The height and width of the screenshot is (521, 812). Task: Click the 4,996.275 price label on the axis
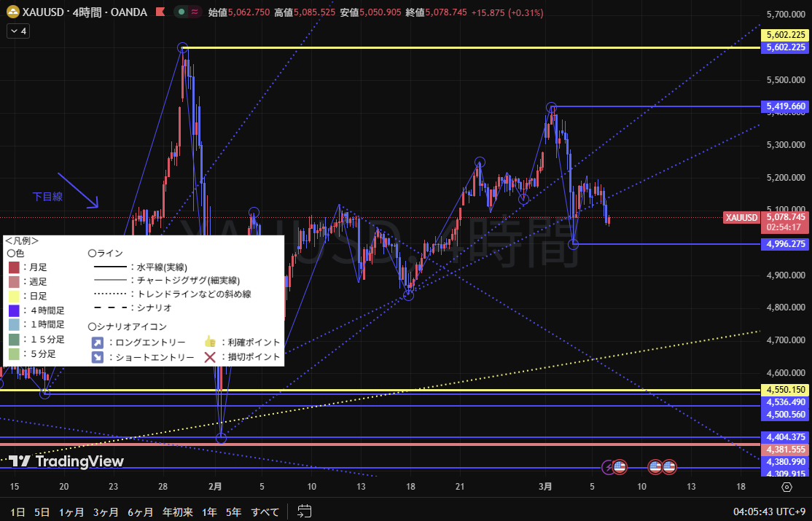[786, 244]
